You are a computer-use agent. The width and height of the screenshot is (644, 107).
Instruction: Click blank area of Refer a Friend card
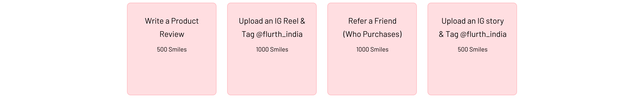[x=372, y=75]
